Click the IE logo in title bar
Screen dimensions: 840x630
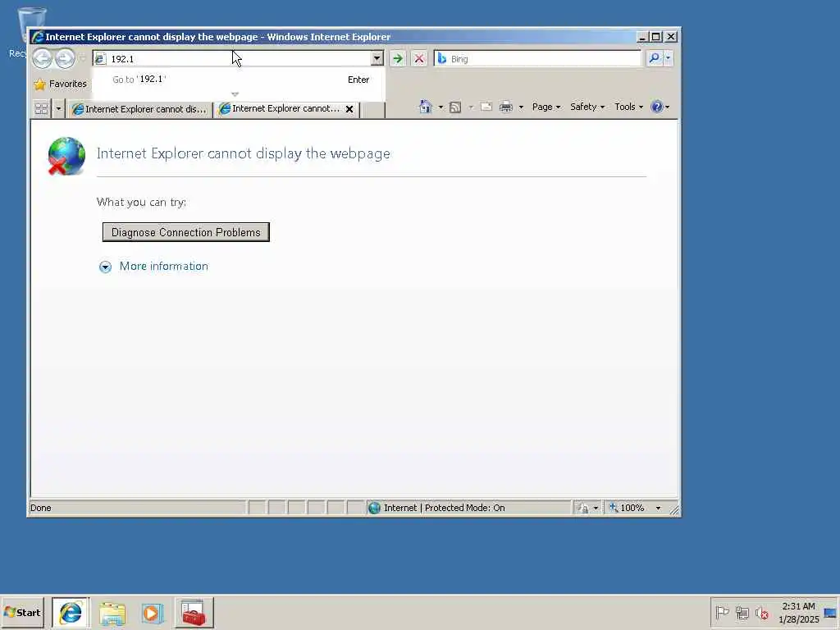point(38,36)
